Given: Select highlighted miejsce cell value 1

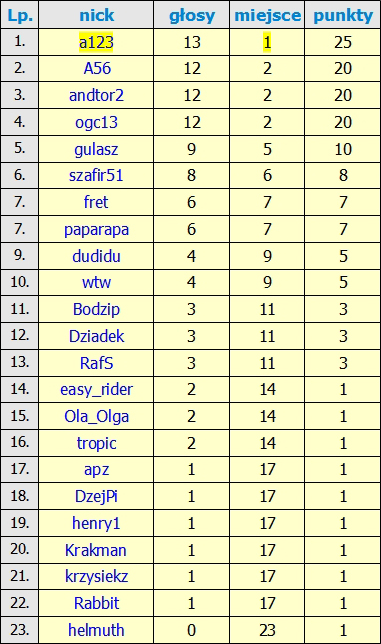Looking at the screenshot, I should [267, 42].
